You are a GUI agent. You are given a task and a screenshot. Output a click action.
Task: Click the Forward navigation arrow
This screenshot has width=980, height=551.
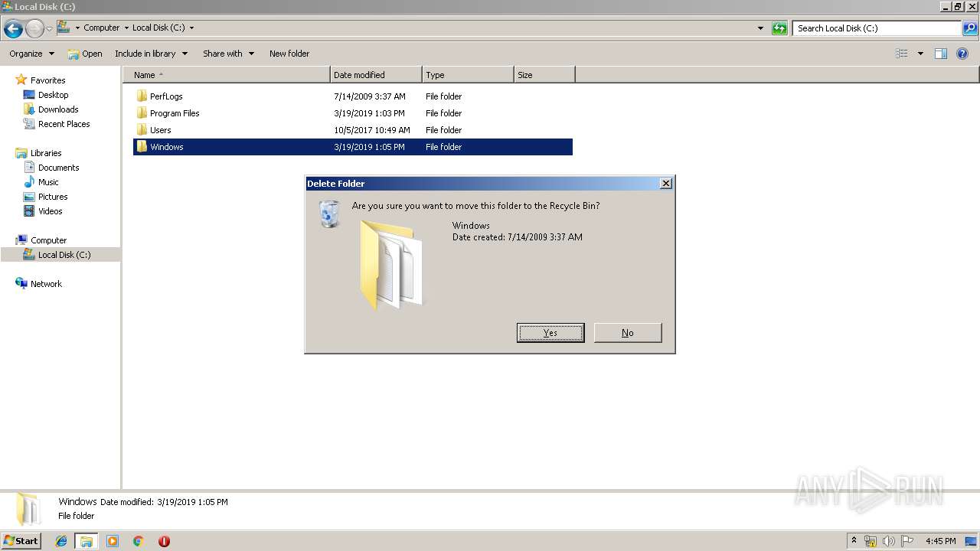[x=34, y=28]
